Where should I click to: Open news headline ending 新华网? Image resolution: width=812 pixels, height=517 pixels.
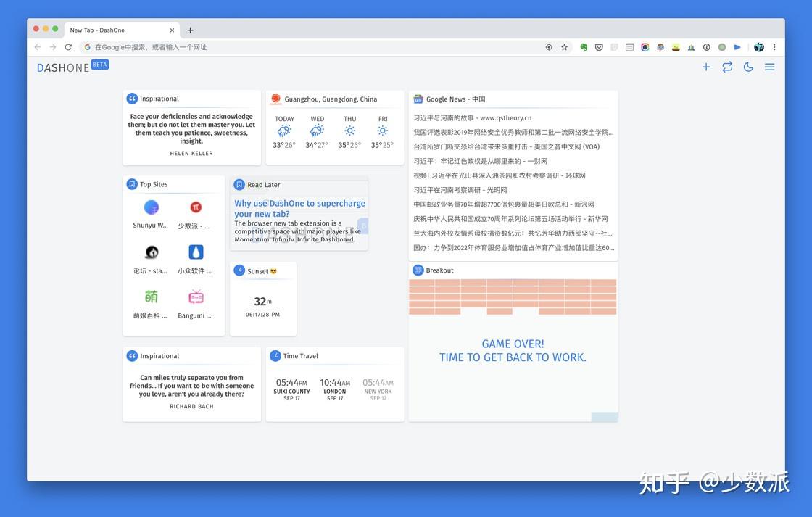[x=510, y=218]
